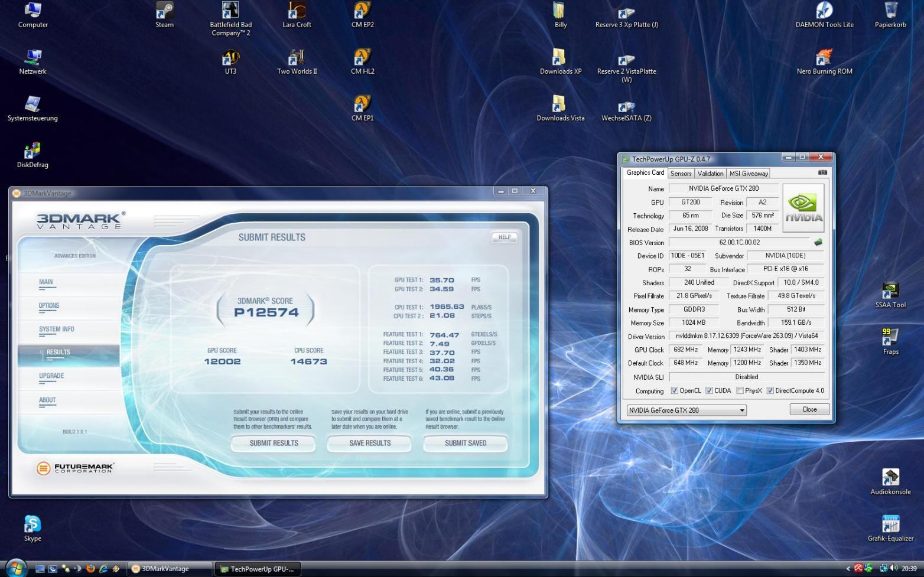The width and height of the screenshot is (924, 577).
Task: Select the Downloads Vista folder icon
Action: 560,109
